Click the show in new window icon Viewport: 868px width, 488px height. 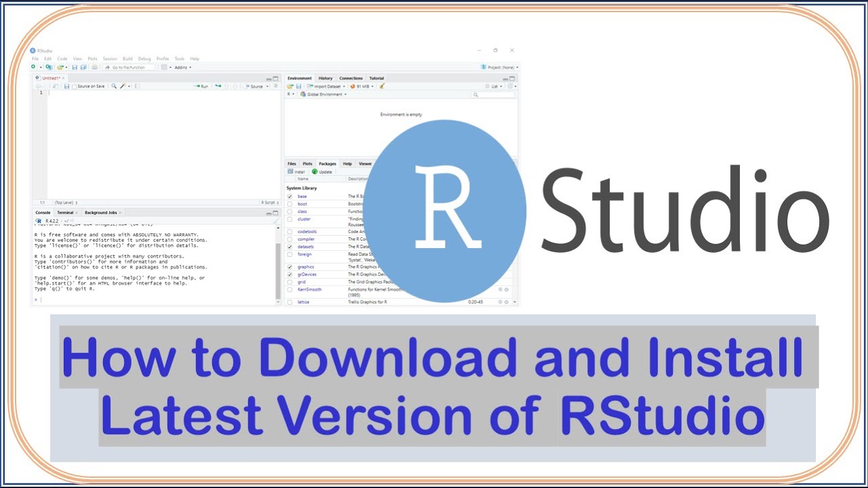point(56,86)
